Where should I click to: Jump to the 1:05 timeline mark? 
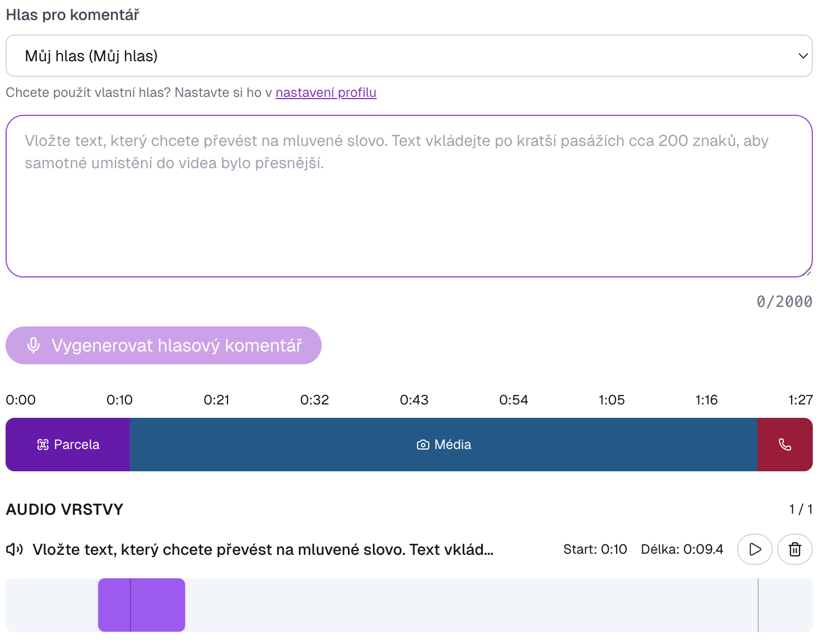pos(612,400)
